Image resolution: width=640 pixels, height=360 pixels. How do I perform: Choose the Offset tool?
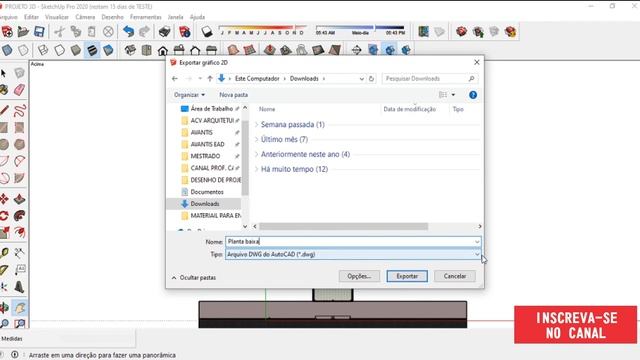[19, 233]
